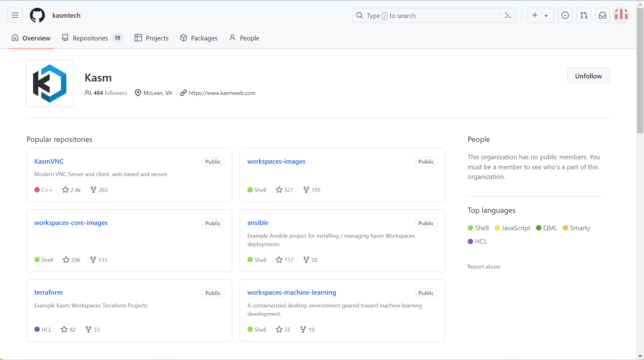Open the workspaces-core-images repository link

[71, 223]
